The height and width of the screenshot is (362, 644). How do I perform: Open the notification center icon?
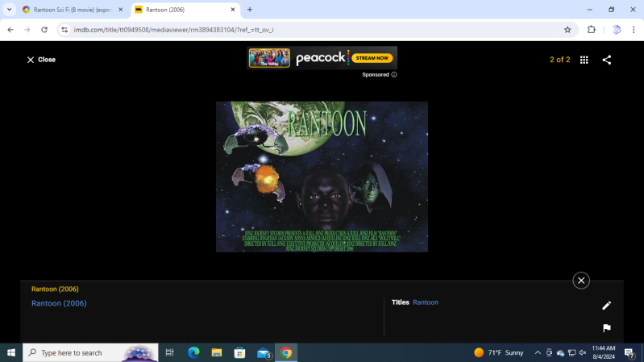coord(629,352)
